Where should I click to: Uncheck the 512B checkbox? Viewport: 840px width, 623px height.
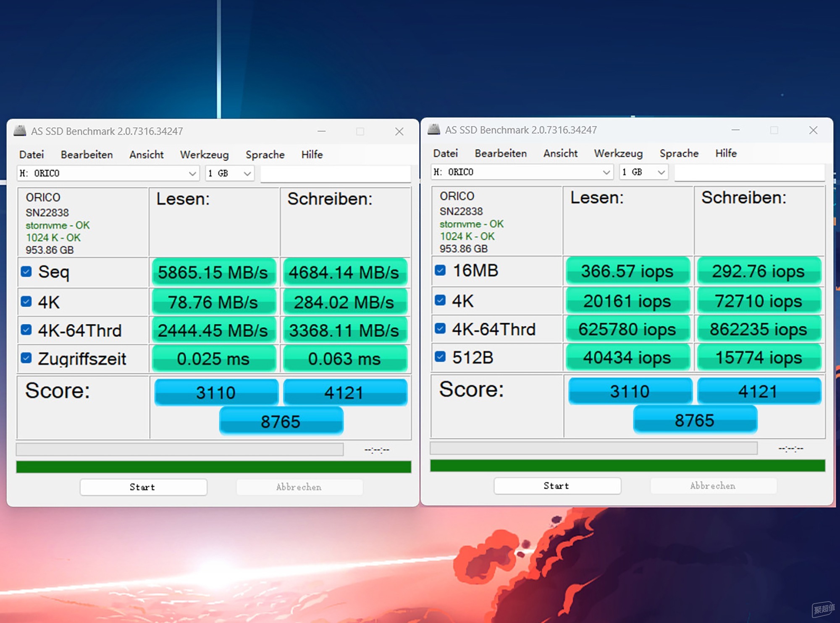440,356
